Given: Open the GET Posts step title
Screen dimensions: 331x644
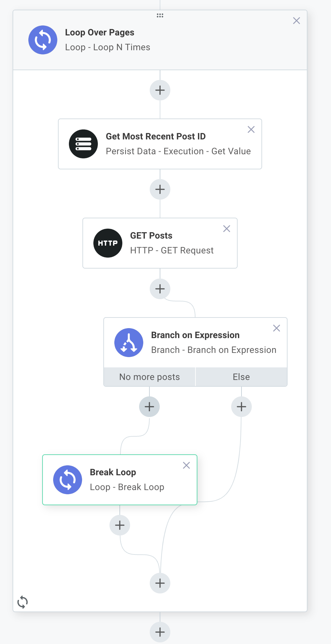Looking at the screenshot, I should tap(151, 236).
